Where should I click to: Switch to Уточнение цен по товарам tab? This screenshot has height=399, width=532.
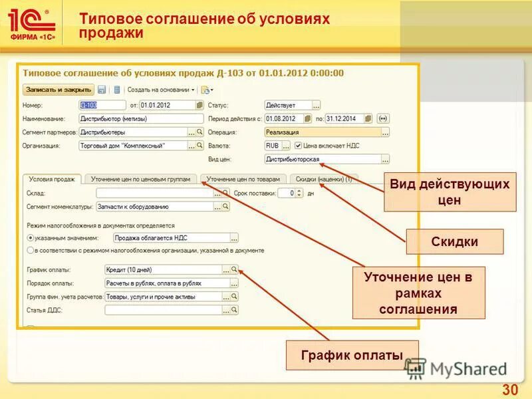(245, 178)
